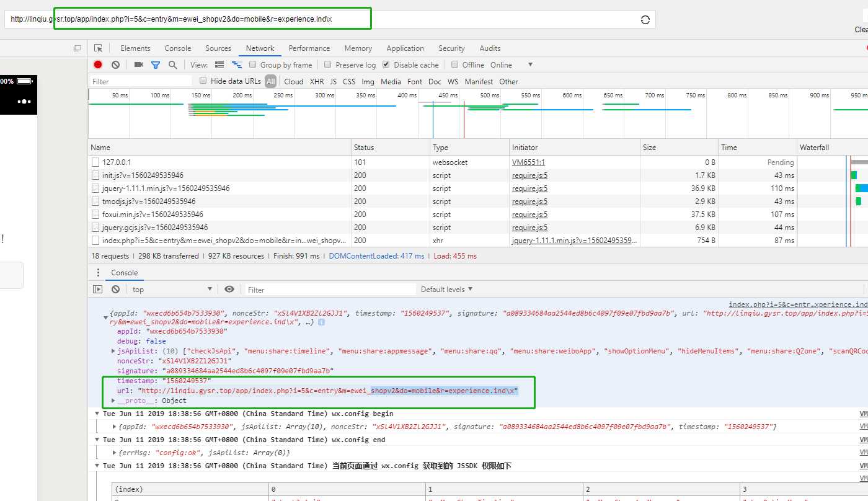868x501 pixels.
Task: Enable the Group by frame checkbox
Action: (253, 64)
